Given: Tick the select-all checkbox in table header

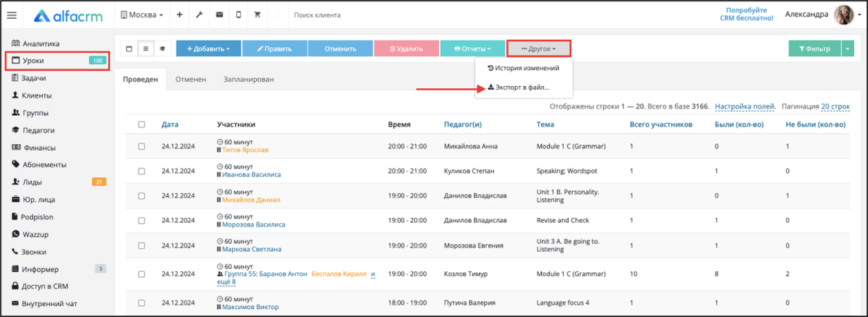Looking at the screenshot, I should point(142,124).
